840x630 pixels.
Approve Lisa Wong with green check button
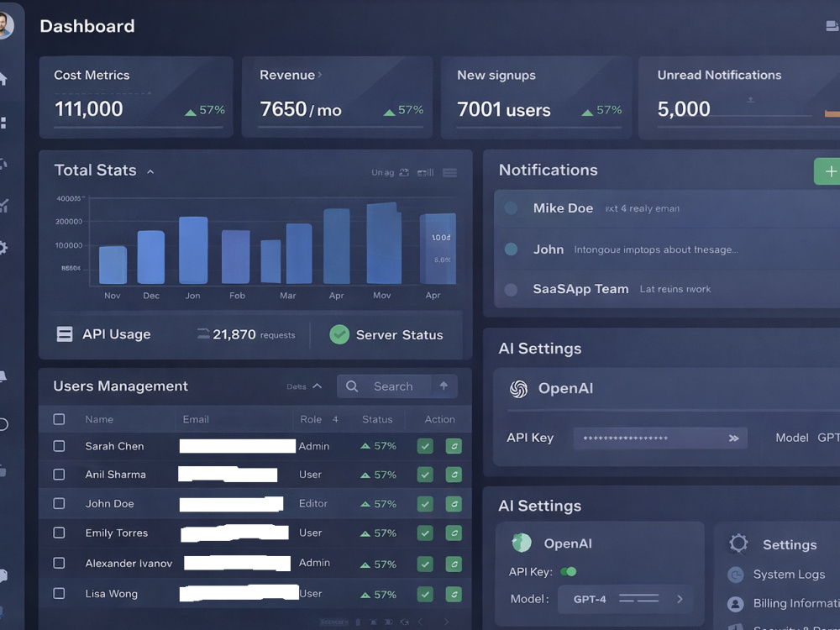click(x=425, y=594)
